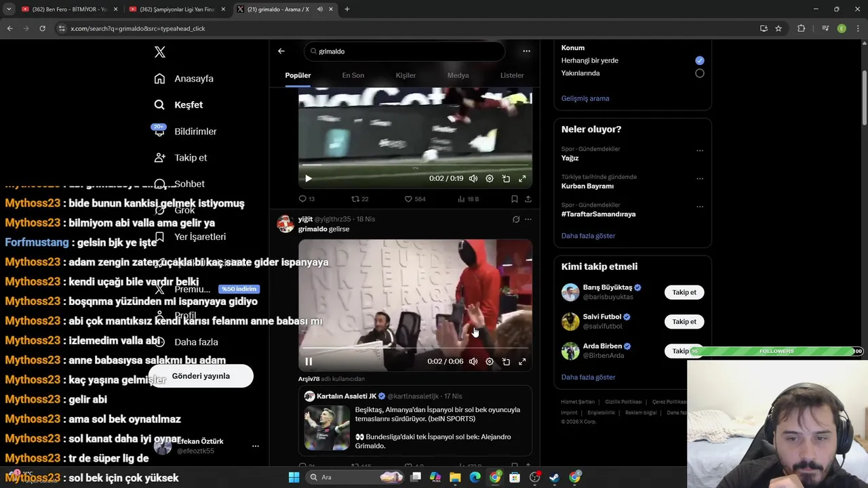Open Arda Birben's profile
This screenshot has width=868, height=488.
(602, 346)
